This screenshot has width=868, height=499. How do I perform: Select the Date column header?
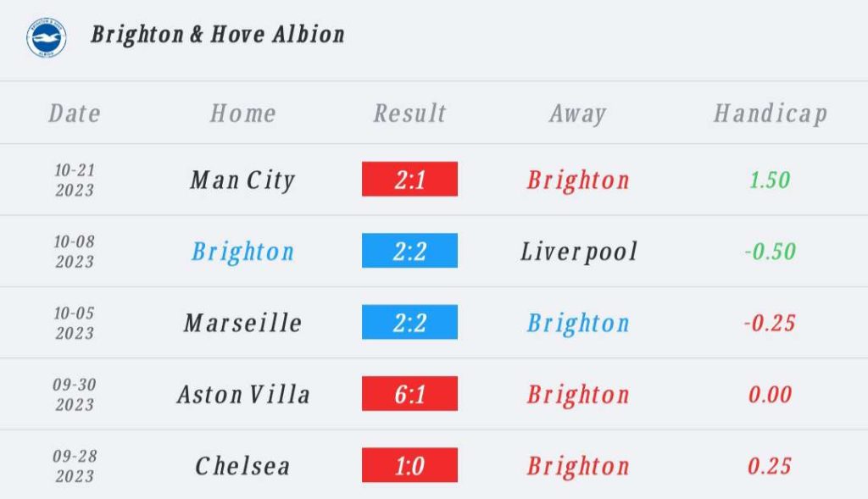tap(75, 114)
